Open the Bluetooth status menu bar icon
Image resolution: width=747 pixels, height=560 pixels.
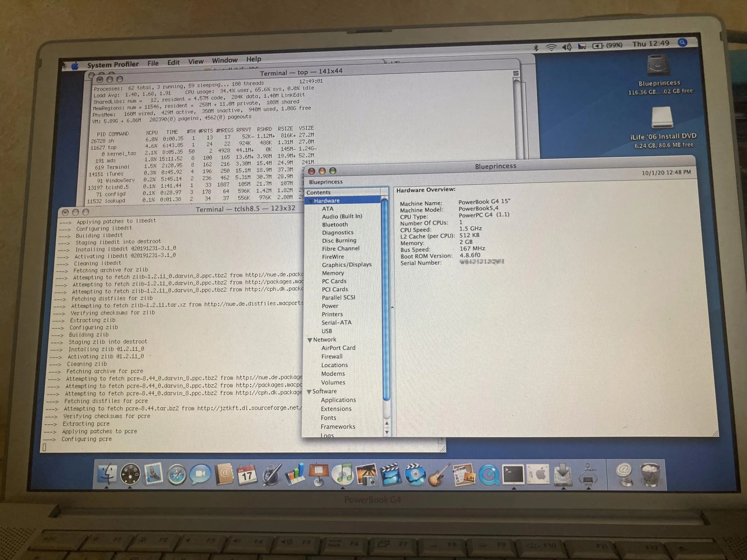(536, 47)
